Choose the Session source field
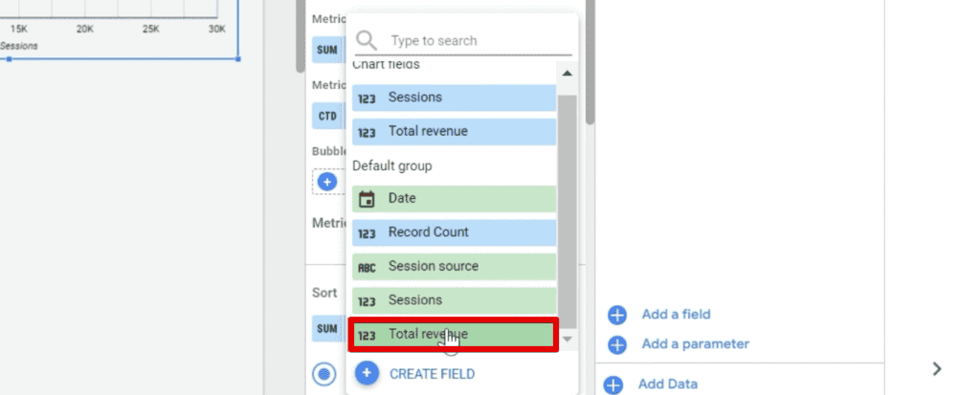 pyautogui.click(x=454, y=267)
